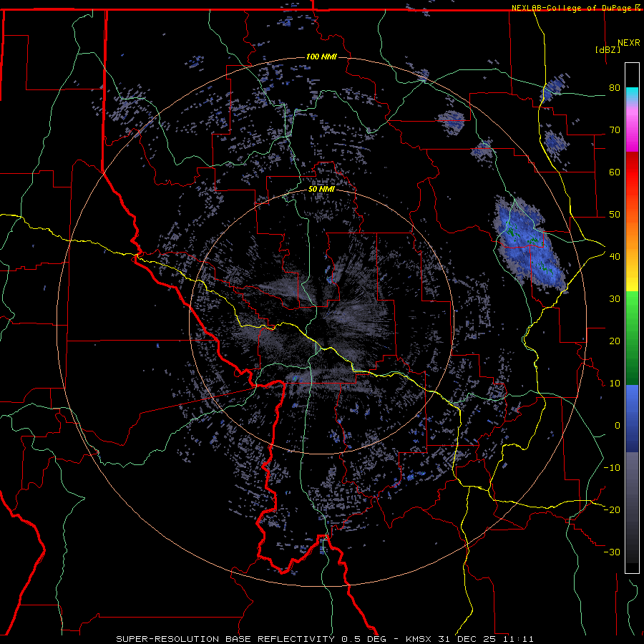The width and height of the screenshot is (644, 644).
Task: Click the 20 dBZ scale value
Action: click(615, 341)
